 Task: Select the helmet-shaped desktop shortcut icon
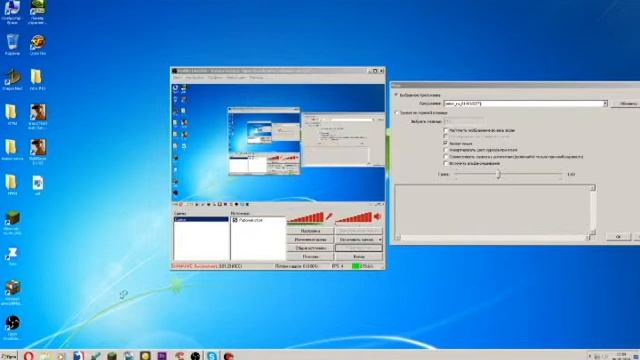tap(12, 77)
